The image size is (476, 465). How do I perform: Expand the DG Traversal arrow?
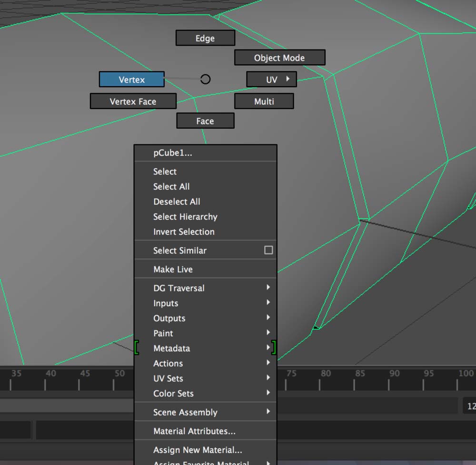[268, 287]
